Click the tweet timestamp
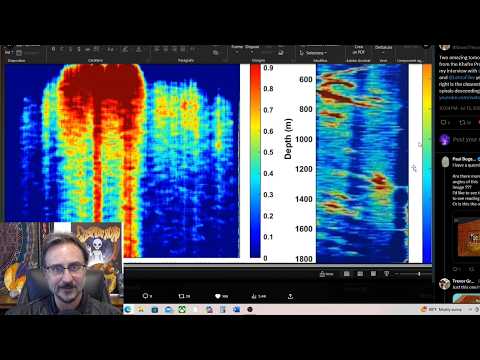Screen dimensions: 480x360 tap(459, 108)
